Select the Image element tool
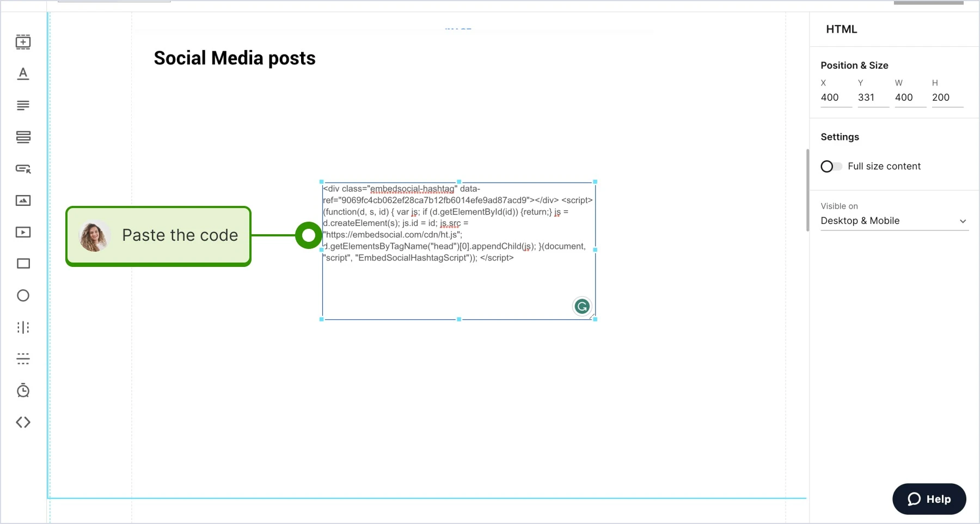Image resolution: width=980 pixels, height=524 pixels. pos(23,200)
